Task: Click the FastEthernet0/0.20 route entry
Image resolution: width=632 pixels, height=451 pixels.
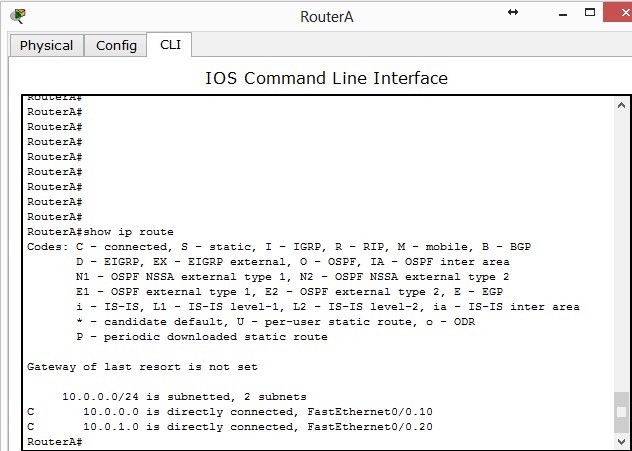Action: point(230,427)
